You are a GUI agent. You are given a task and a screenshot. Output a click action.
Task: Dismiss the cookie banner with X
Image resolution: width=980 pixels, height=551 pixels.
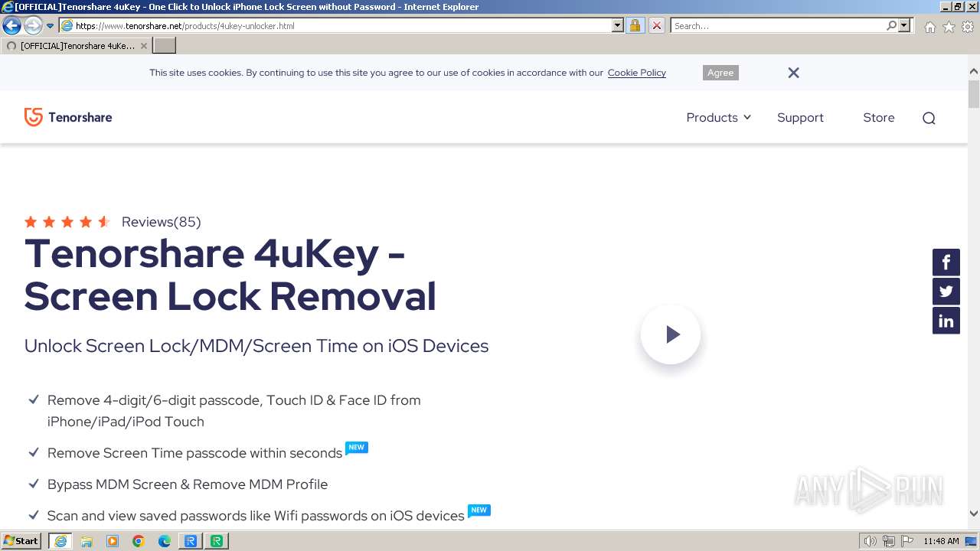point(793,73)
